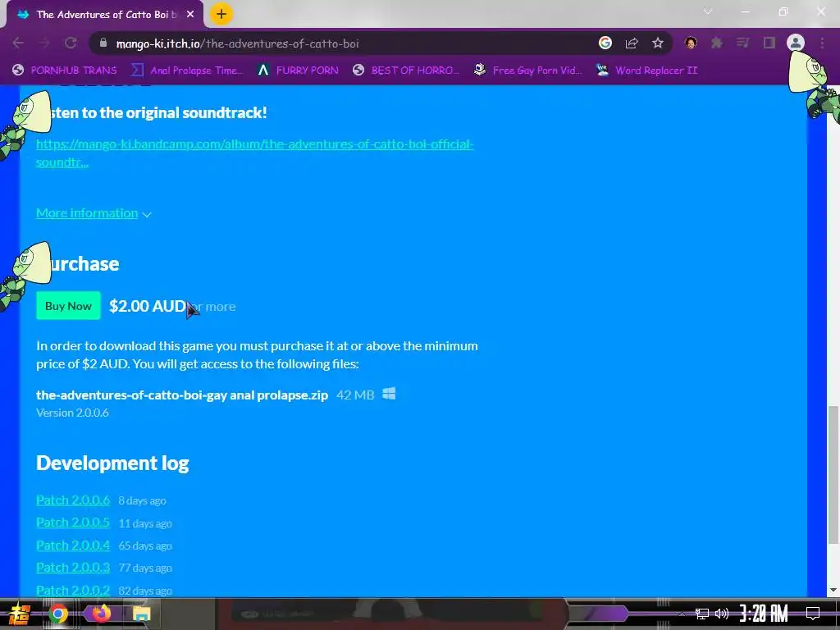Open Patch 2.0.0.4 devlog link
Image resolution: width=840 pixels, height=630 pixels.
[x=73, y=546]
